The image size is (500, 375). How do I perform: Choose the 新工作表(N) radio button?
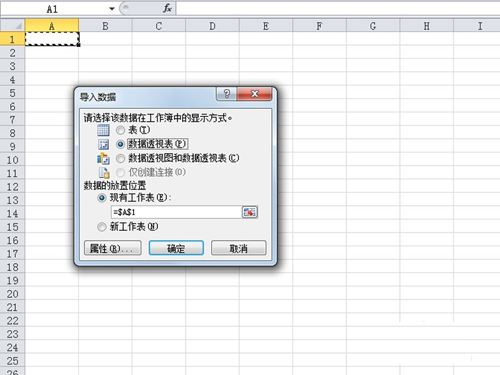pyautogui.click(x=102, y=227)
